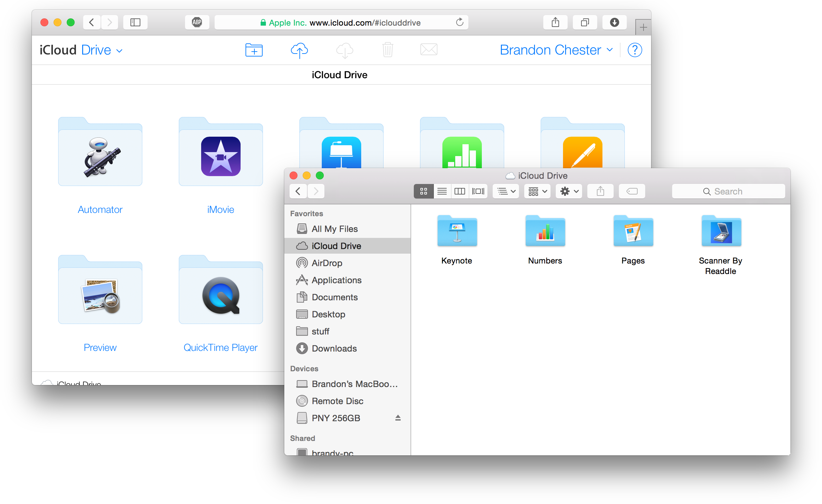
Task: Click Safari's forward navigation arrow
Action: (x=109, y=22)
